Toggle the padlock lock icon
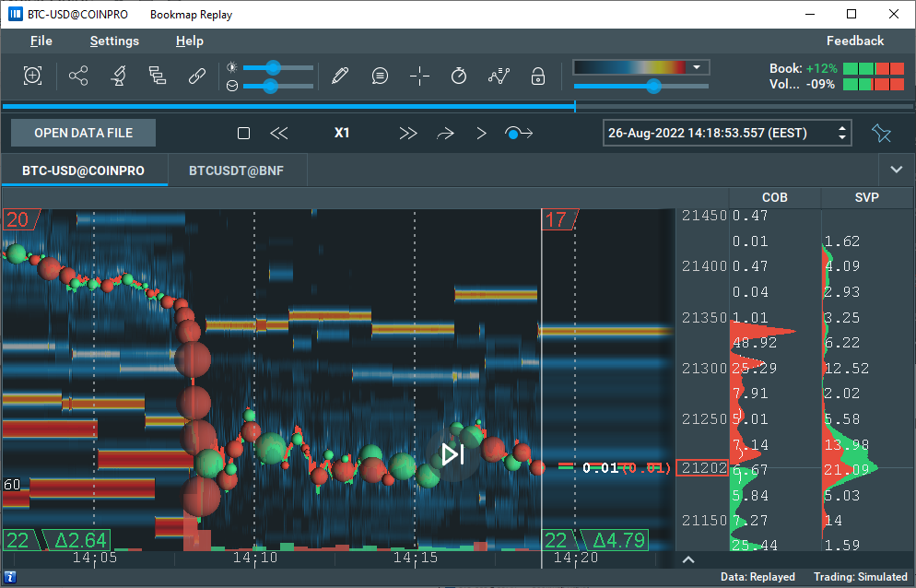The image size is (916, 588). click(538, 76)
